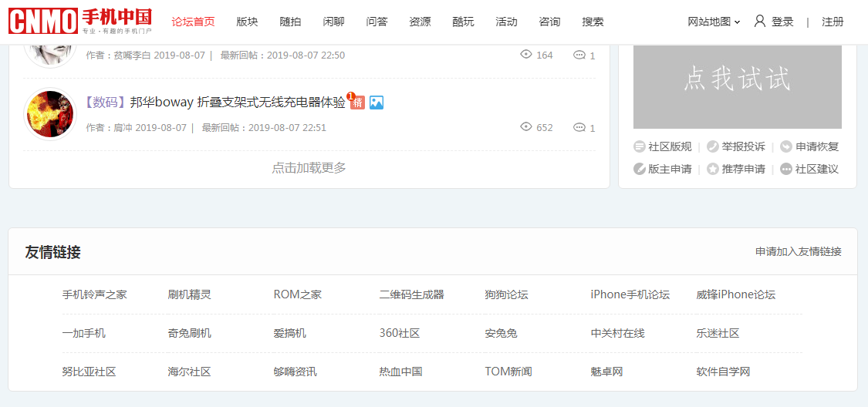Screen dimensions: 868x407
Task: Click the view-count eye icon next to 164
Action: pyautogui.click(x=526, y=54)
